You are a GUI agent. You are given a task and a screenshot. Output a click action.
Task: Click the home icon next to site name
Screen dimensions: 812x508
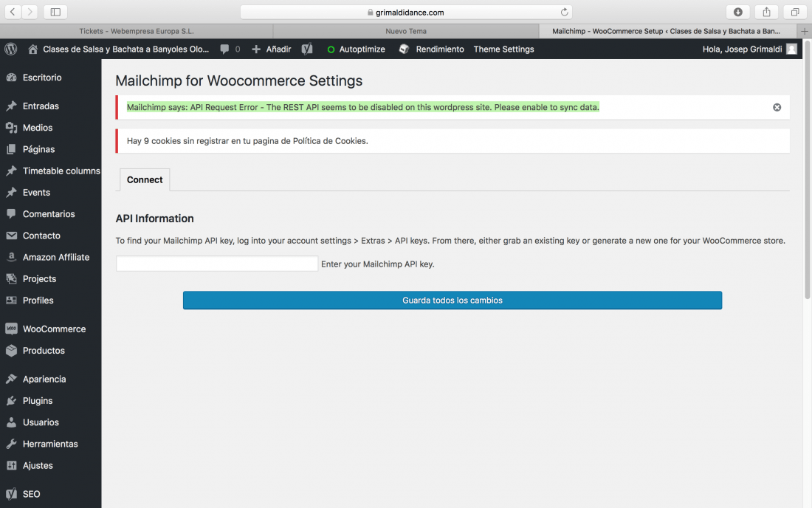32,49
